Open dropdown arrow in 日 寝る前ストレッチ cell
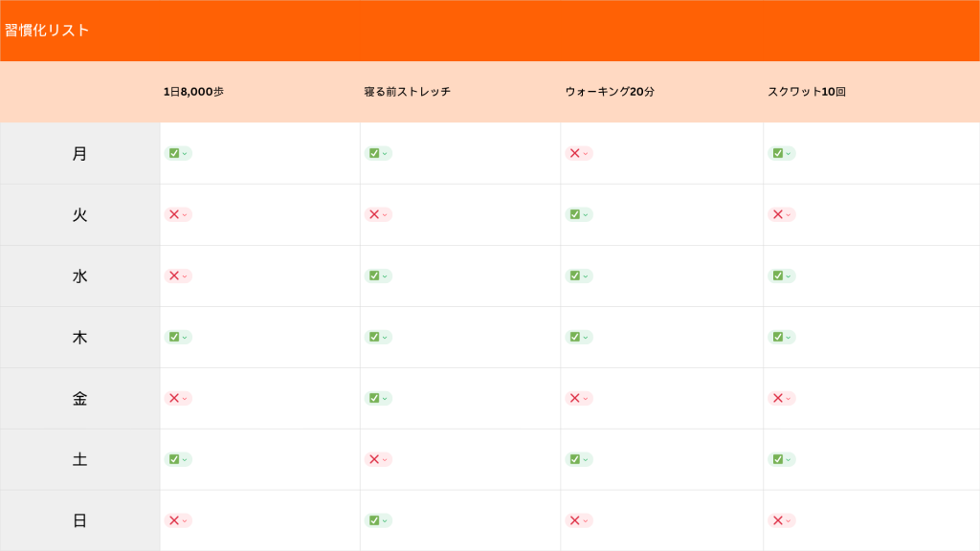This screenshot has width=980, height=551. (x=385, y=520)
